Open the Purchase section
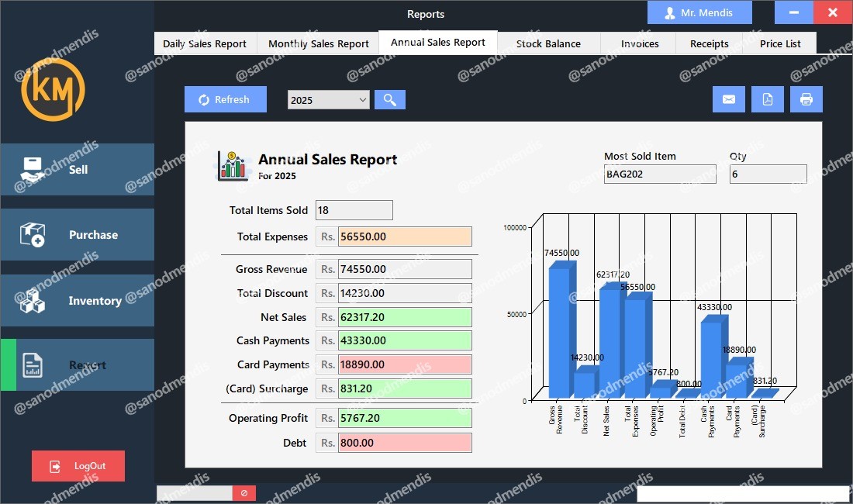Image resolution: width=853 pixels, height=504 pixels. [78, 234]
